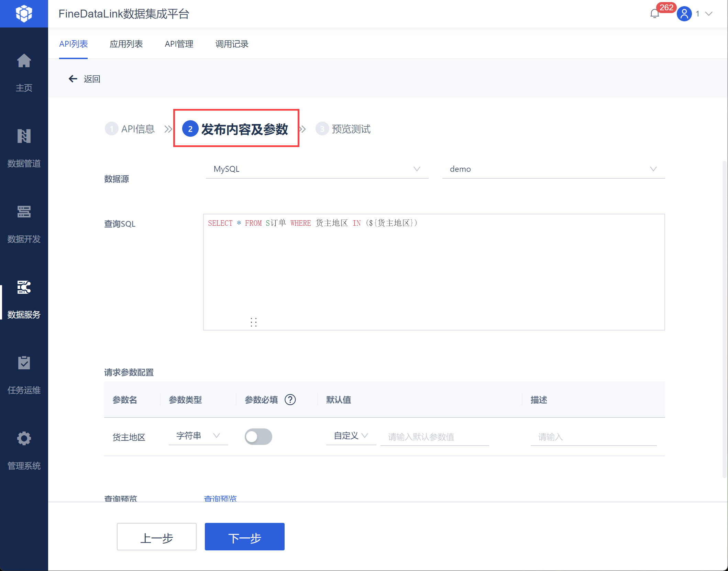Screen dimensions: 728x571
Task: Expand the MySQL data source dropdown
Action: tap(317, 169)
